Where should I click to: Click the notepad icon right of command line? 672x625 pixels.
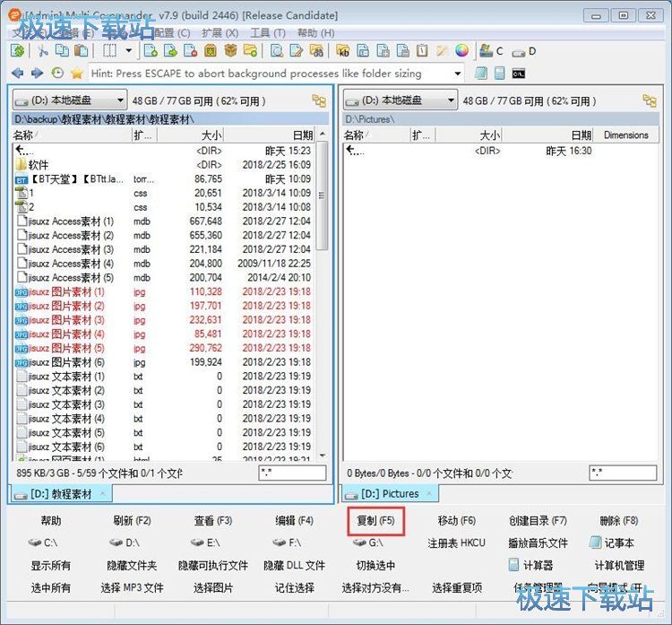[481, 74]
